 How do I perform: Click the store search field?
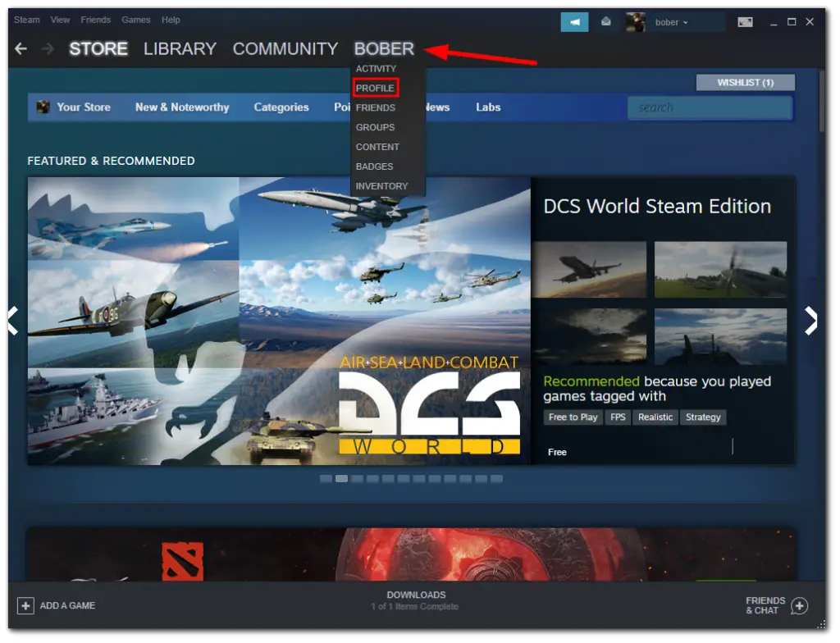point(710,107)
